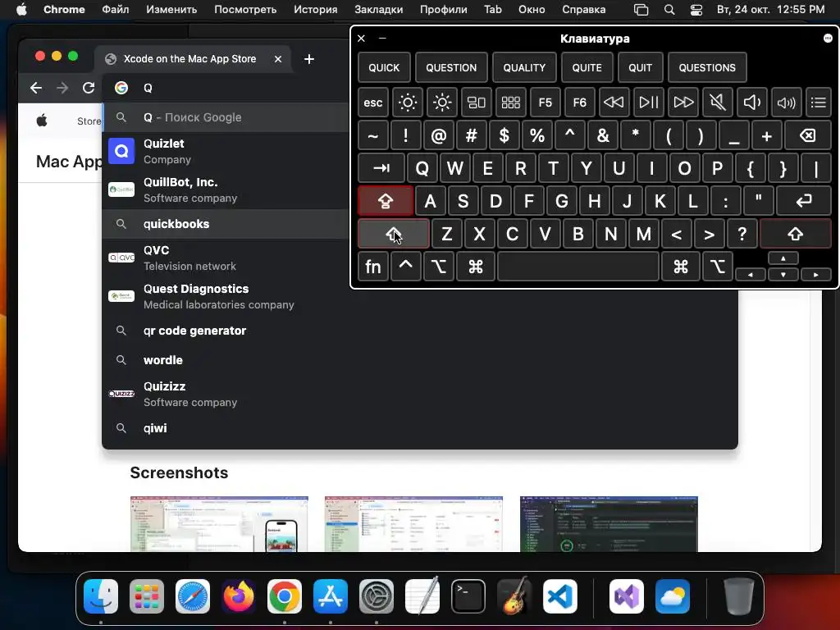The width and height of the screenshot is (840, 630).
Task: Decrease brightness key on virtual keyboard
Action: (x=407, y=103)
